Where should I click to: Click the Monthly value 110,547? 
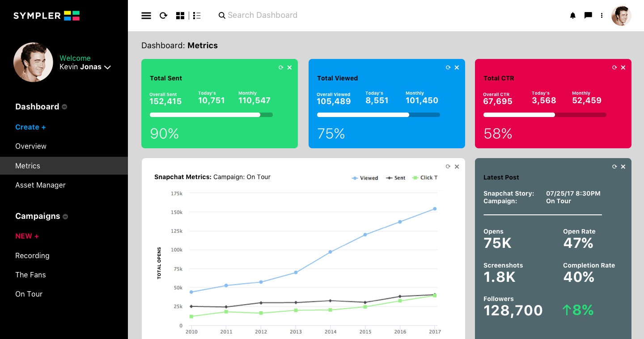[254, 100]
